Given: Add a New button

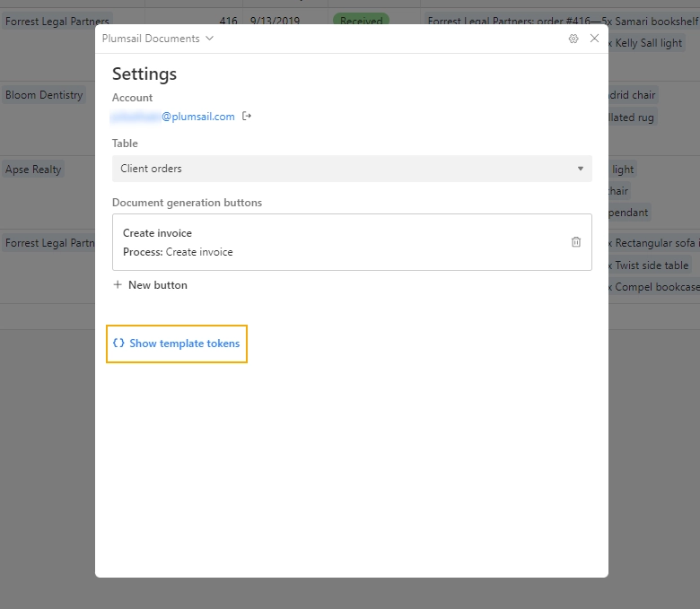Looking at the screenshot, I should [150, 285].
